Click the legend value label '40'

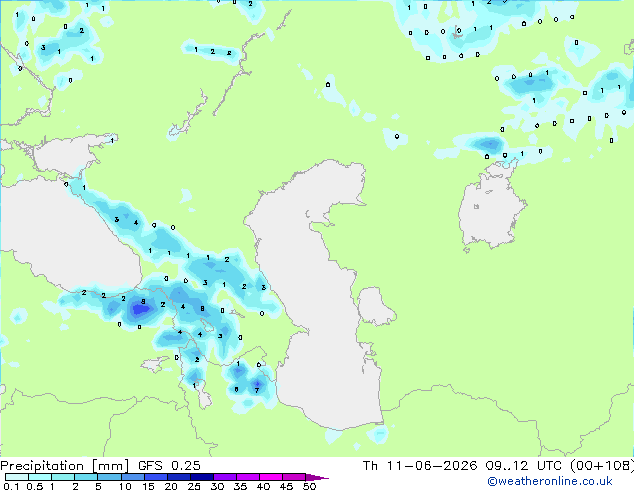click(263, 486)
